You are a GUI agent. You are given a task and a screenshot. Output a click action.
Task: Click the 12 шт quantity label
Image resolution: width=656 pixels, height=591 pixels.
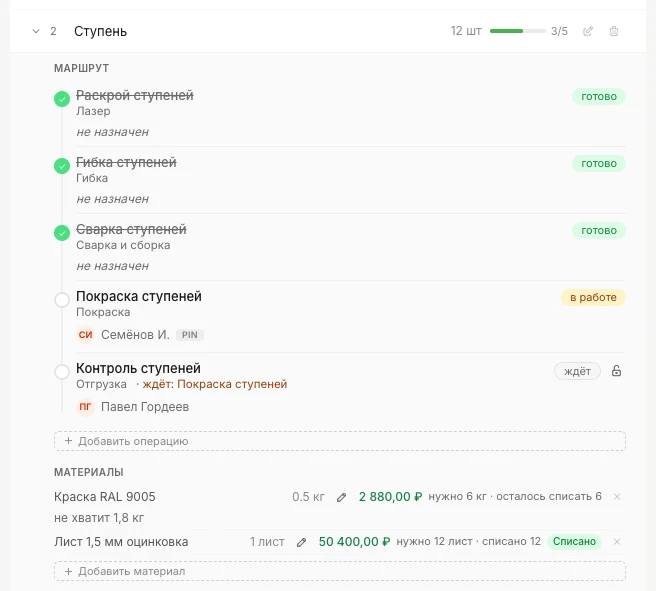pos(466,31)
